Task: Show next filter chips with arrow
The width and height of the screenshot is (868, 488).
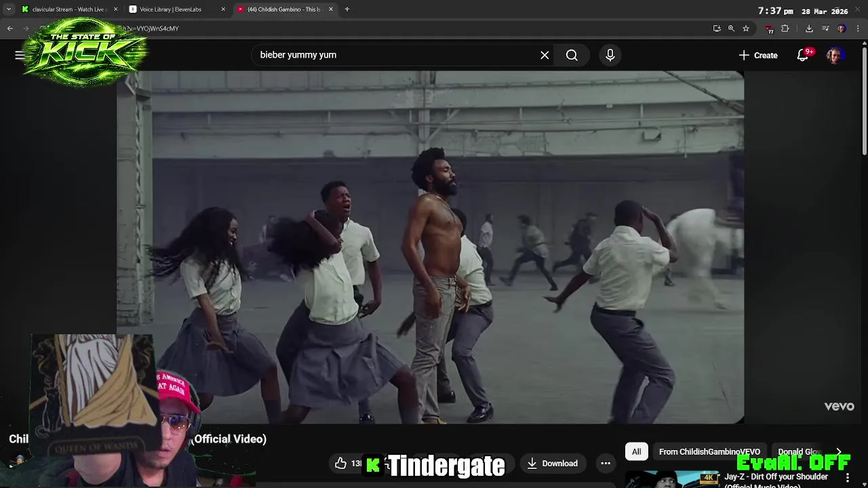Action: coord(839,451)
